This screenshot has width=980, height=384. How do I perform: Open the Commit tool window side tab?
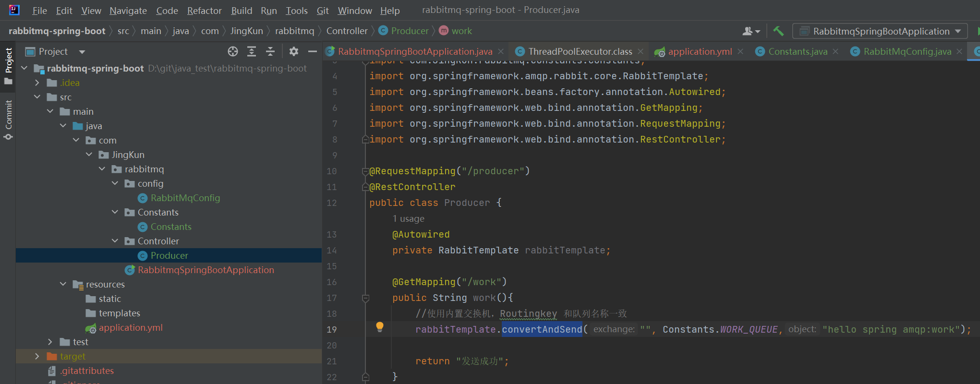[x=8, y=120]
